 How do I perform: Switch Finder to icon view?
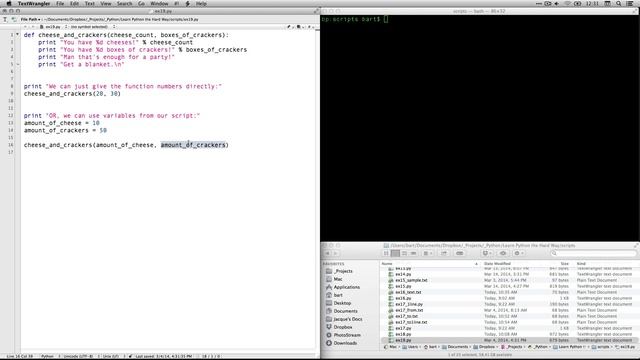(x=386, y=253)
